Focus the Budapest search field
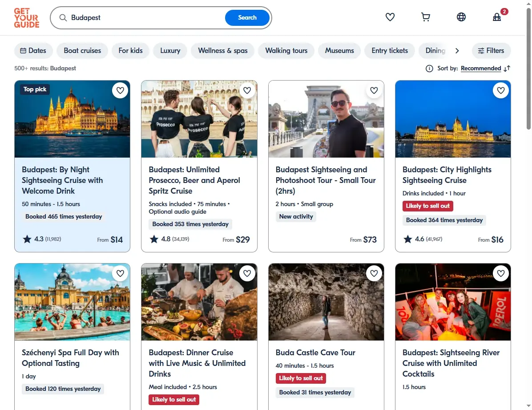Image resolution: width=532 pixels, height=410 pixels. point(146,18)
